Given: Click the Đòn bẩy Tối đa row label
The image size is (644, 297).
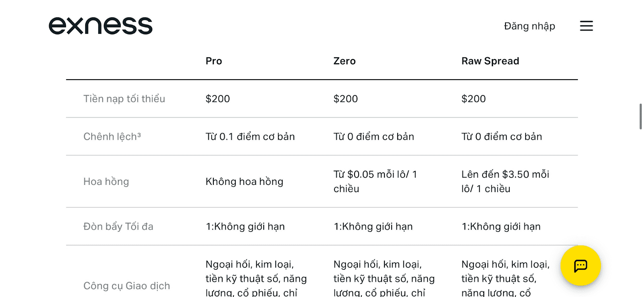Looking at the screenshot, I should click(x=118, y=226).
